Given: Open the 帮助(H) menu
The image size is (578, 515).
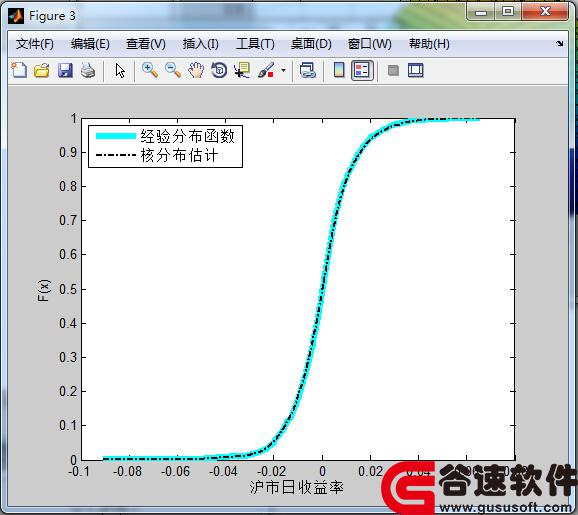Looking at the screenshot, I should pyautogui.click(x=429, y=44).
